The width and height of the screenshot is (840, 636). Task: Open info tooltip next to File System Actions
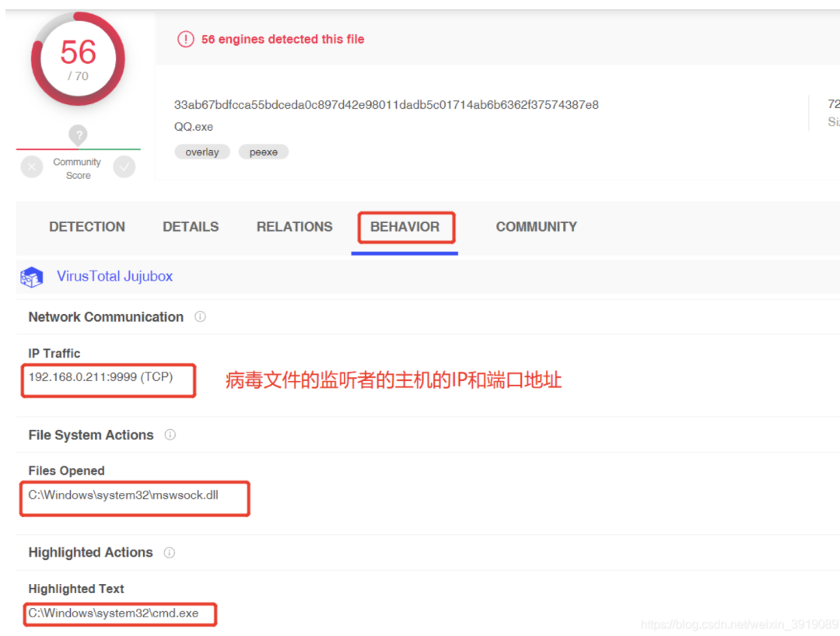[170, 435]
